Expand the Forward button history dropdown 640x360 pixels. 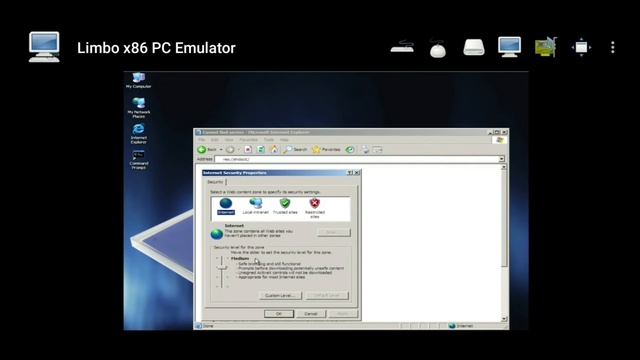238,149
